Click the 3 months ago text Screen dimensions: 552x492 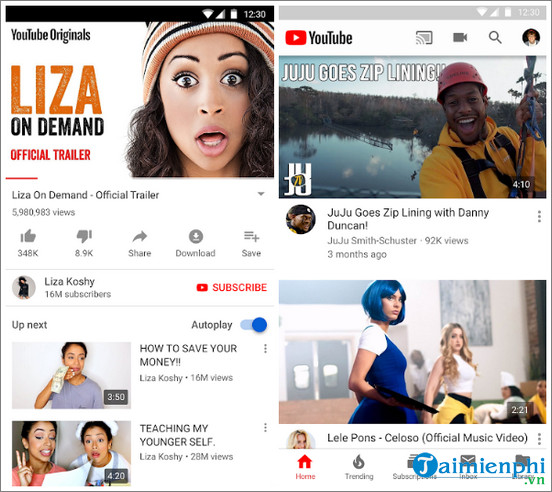point(357,254)
